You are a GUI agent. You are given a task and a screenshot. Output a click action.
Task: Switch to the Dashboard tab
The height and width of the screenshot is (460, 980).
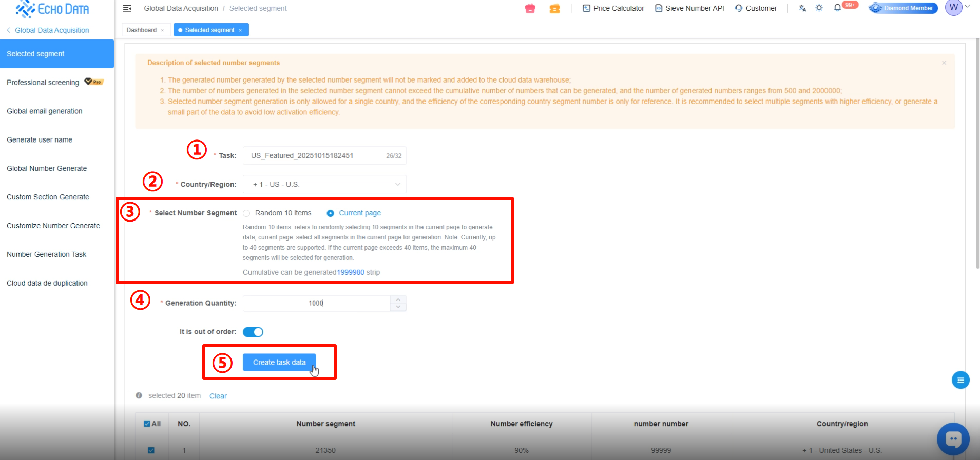click(142, 30)
